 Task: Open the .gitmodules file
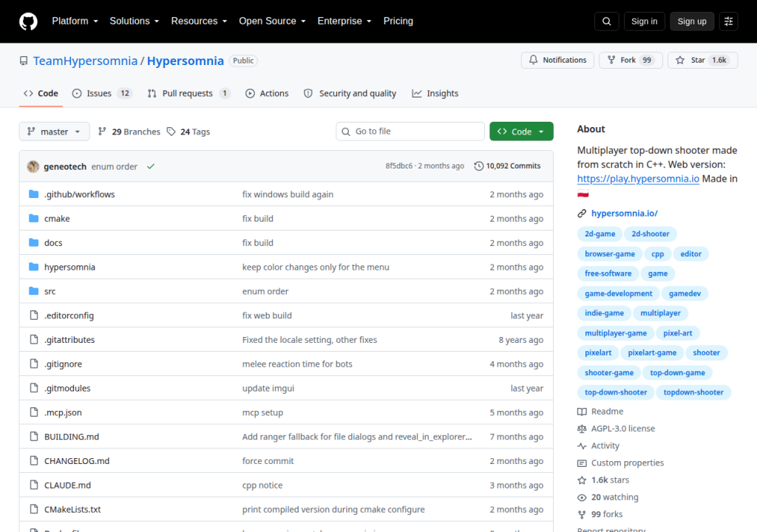(x=67, y=389)
